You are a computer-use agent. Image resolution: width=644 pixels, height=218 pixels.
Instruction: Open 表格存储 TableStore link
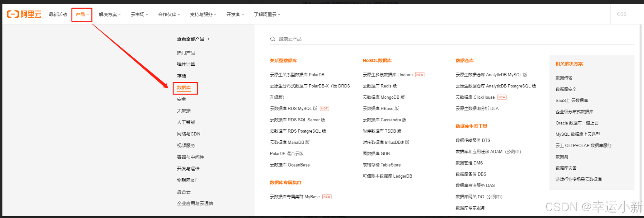[x=382, y=165]
